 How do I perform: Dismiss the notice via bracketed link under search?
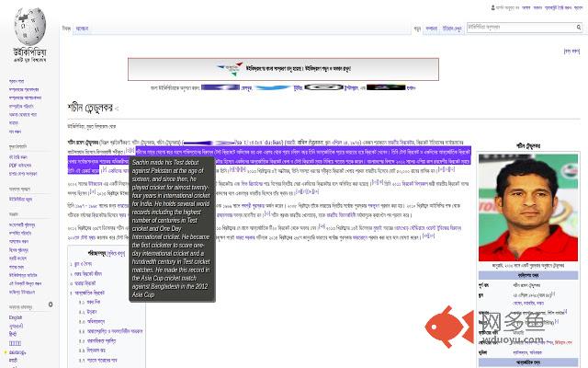pyautogui.click(x=571, y=52)
